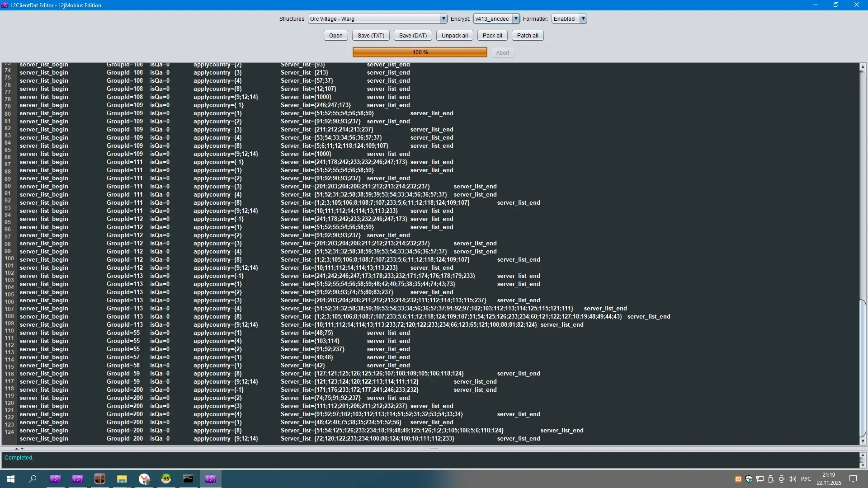The width and height of the screenshot is (868, 488).
Task: Click the Pack all button
Action: pos(492,36)
